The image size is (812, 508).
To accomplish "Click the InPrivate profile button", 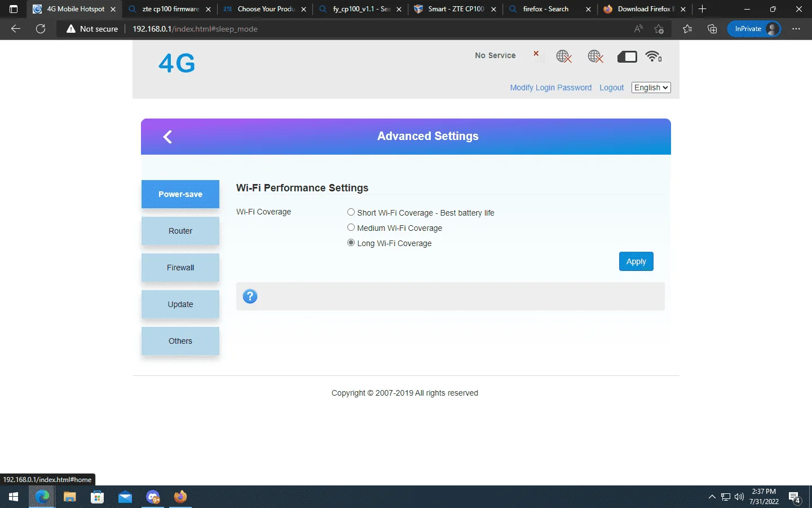I will pos(754,29).
